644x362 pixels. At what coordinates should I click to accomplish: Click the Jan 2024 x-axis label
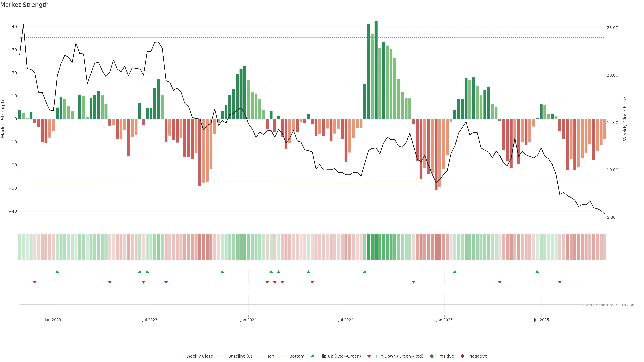point(248,320)
